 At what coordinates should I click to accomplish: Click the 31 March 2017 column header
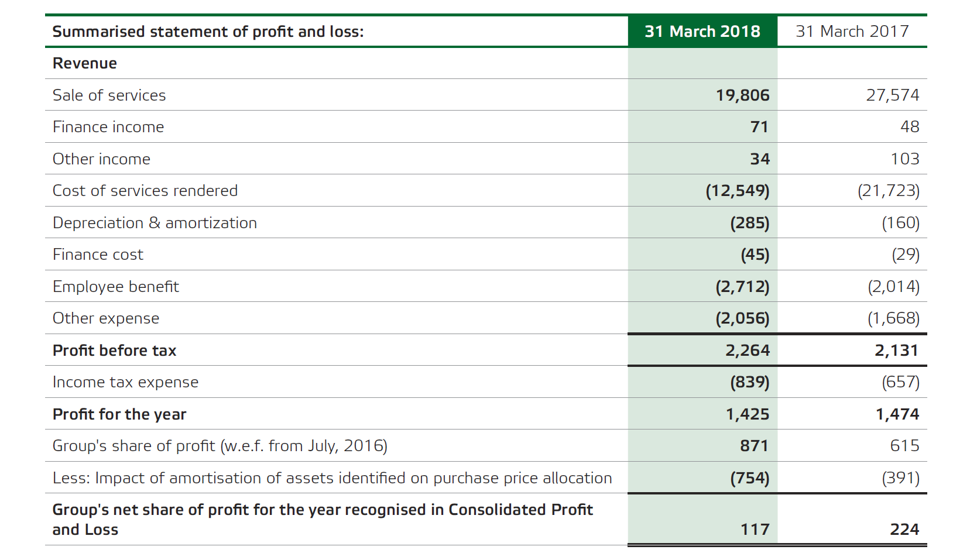click(852, 32)
